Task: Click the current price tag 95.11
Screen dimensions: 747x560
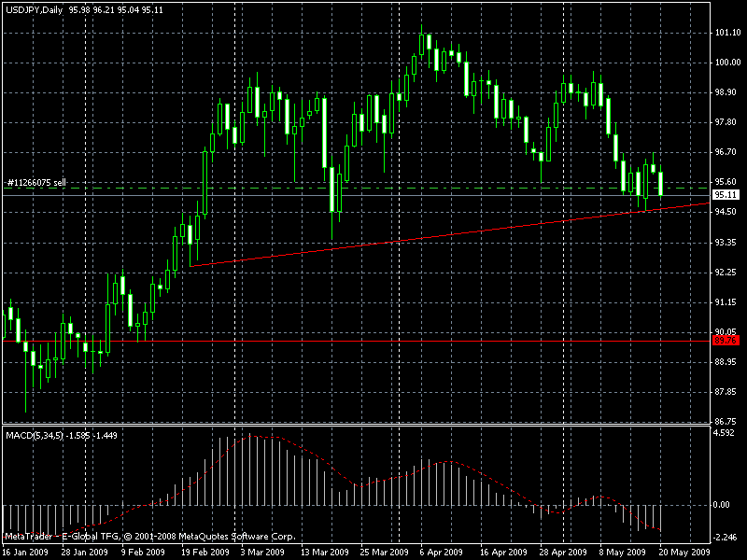Action: point(725,195)
